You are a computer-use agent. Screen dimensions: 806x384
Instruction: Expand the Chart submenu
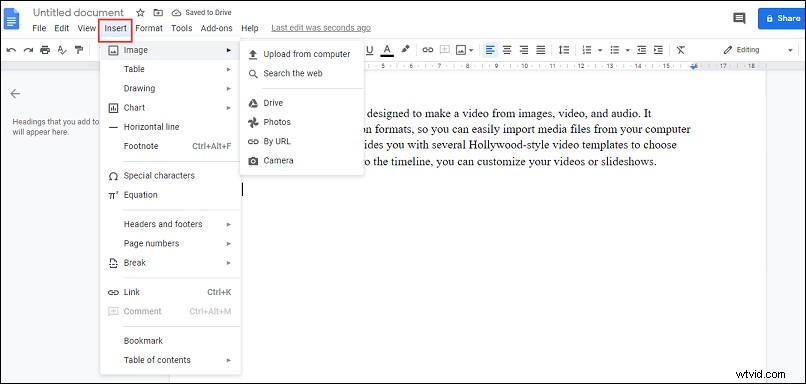pyautogui.click(x=170, y=108)
